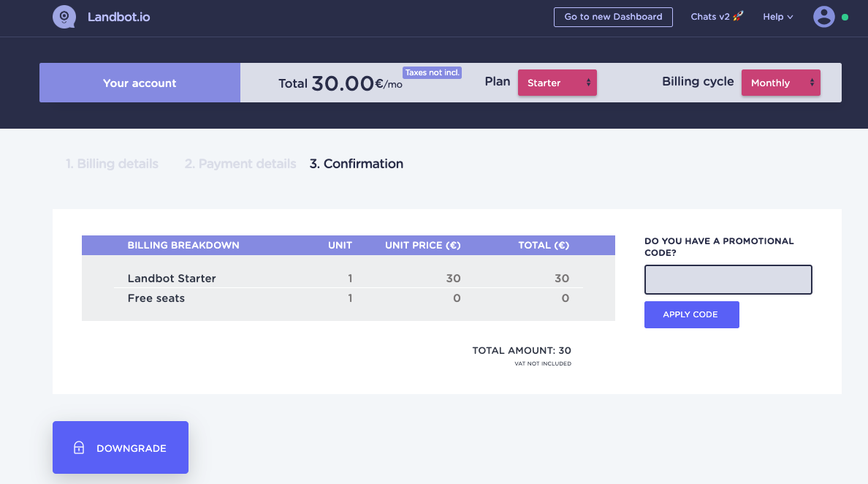Click the UNIT column header
868x484 pixels.
pyautogui.click(x=340, y=246)
